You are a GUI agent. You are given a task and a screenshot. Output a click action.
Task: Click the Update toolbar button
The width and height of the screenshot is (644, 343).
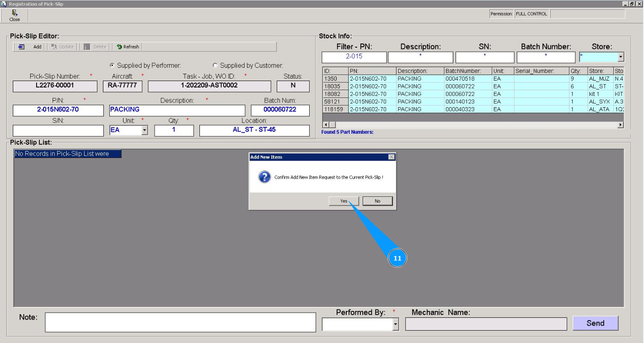pos(62,47)
